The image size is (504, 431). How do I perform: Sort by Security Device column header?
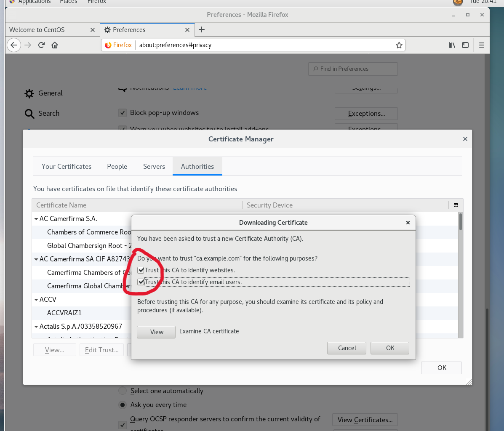click(346, 205)
